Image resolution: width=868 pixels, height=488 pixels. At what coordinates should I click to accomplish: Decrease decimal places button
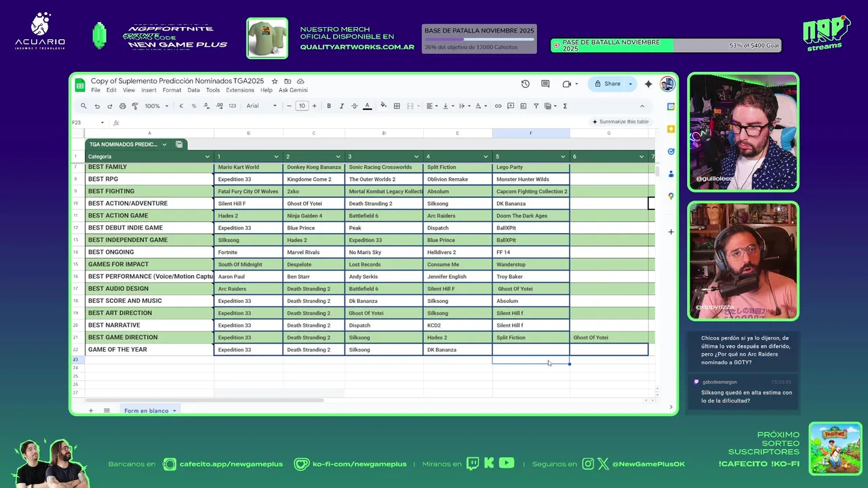[x=206, y=106]
